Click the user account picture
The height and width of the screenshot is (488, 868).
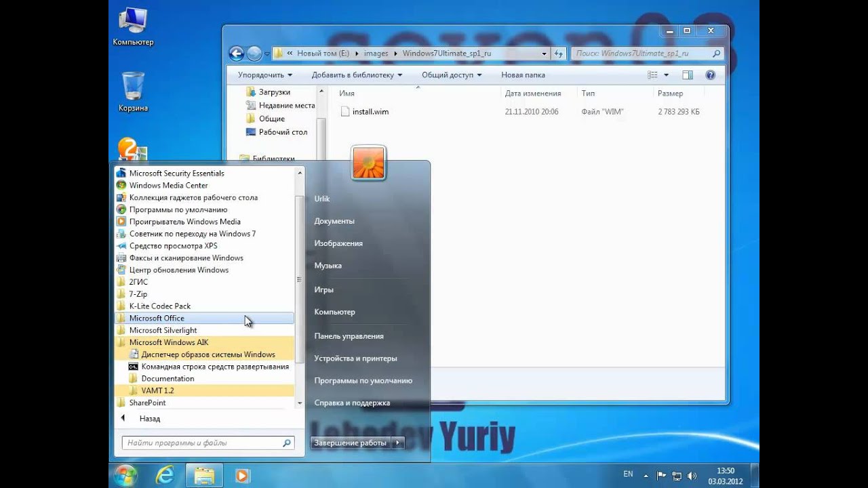368,163
